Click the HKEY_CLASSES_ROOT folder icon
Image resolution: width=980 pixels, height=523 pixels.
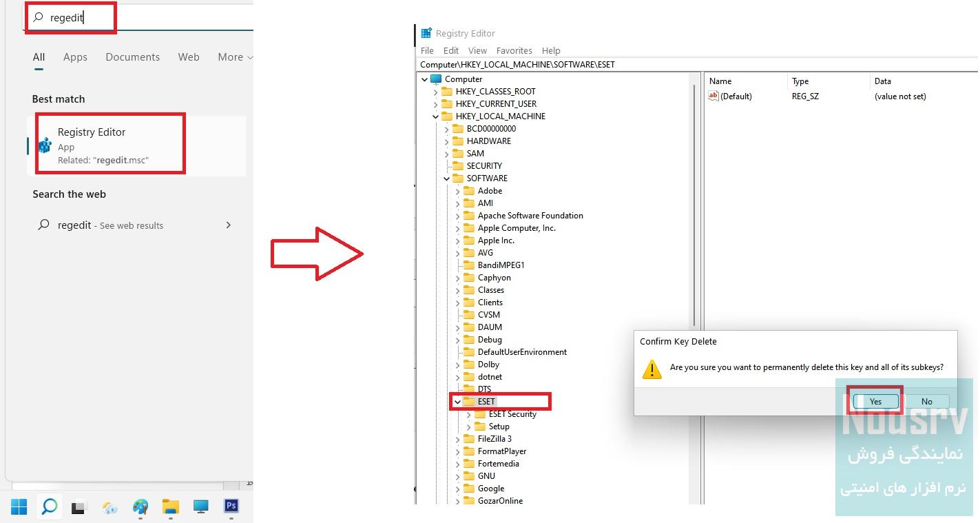pyautogui.click(x=447, y=92)
